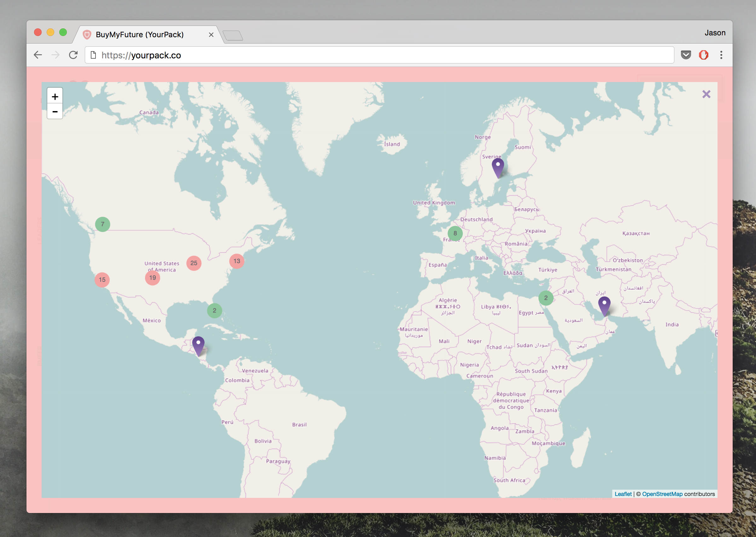Viewport: 756px width, 537px height.
Task: Open the Leaflet attribution link
Action: 623,494
